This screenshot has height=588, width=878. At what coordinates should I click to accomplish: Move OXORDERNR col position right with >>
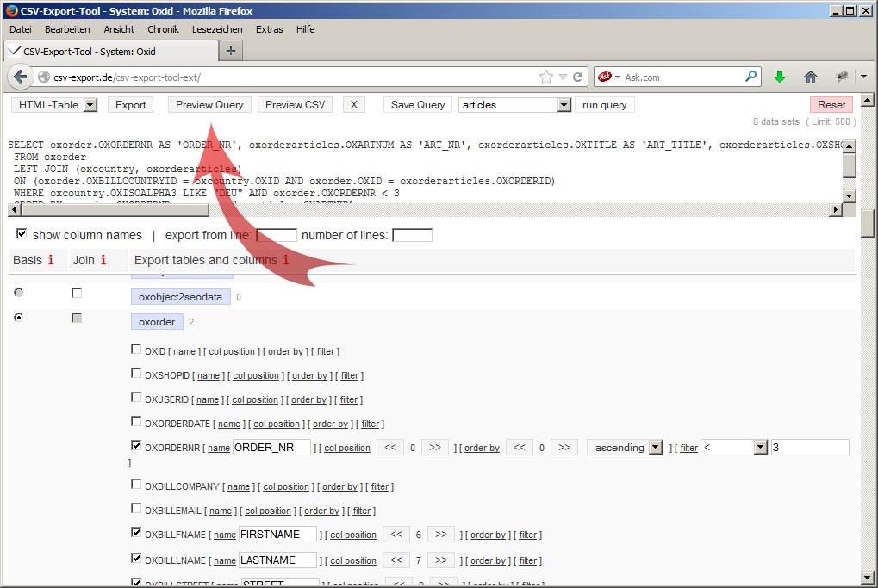click(434, 447)
